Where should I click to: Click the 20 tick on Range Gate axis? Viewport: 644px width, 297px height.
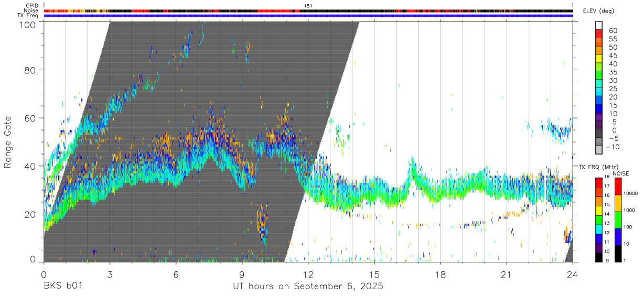pyautogui.click(x=31, y=214)
